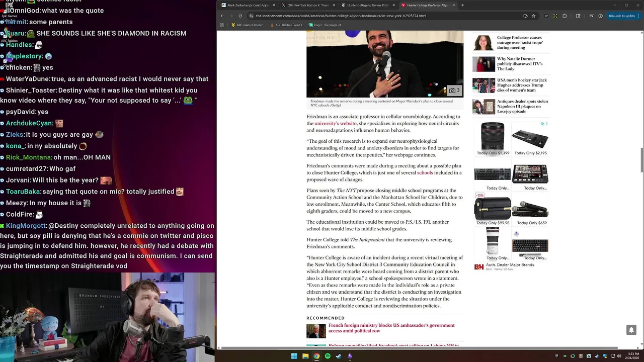Click the Jack Hughes hockey story thumbnail
Image resolution: width=644 pixels, height=362 pixels.
point(484,85)
